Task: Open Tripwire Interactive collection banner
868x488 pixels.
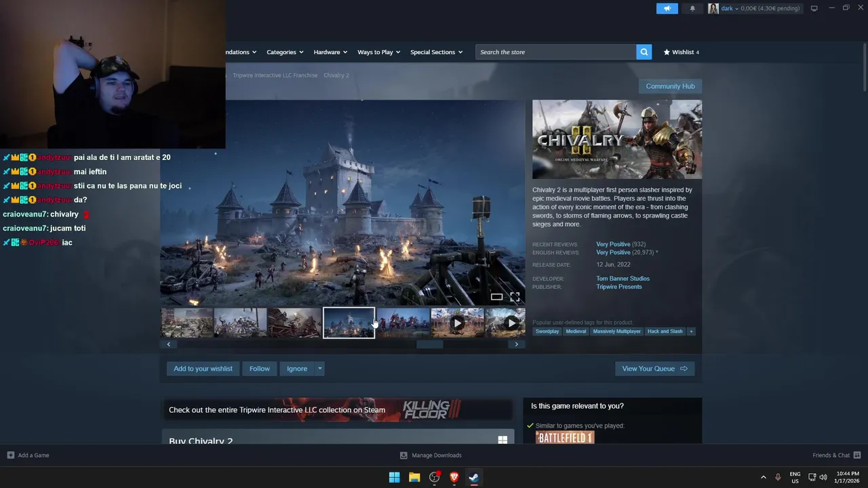Action: coord(337,409)
